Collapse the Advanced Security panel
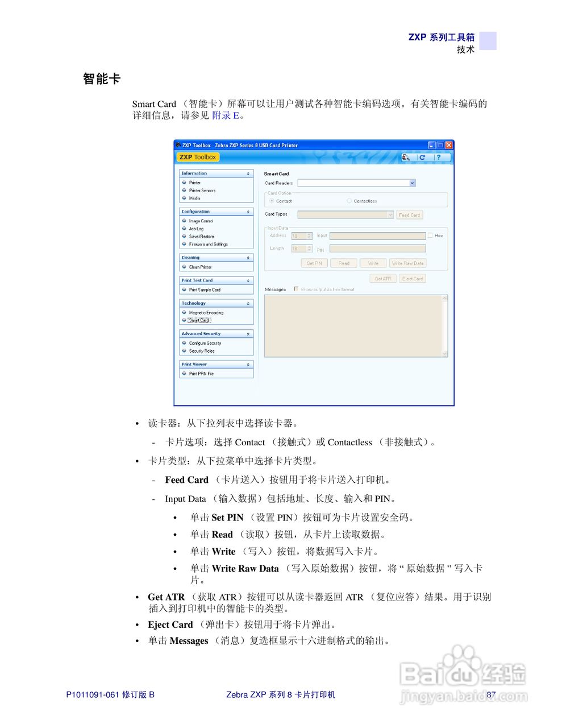 [x=248, y=334]
